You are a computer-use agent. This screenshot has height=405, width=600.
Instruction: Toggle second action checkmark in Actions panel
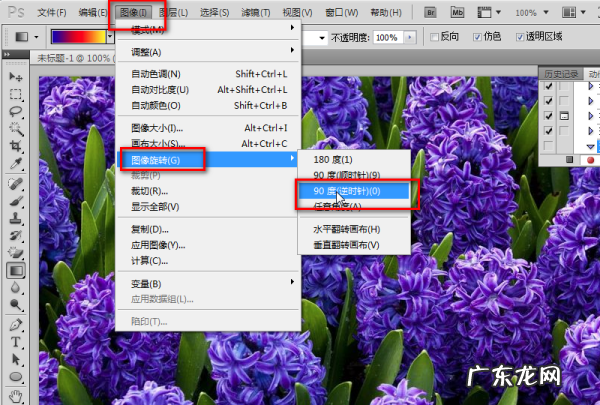pyautogui.click(x=548, y=101)
